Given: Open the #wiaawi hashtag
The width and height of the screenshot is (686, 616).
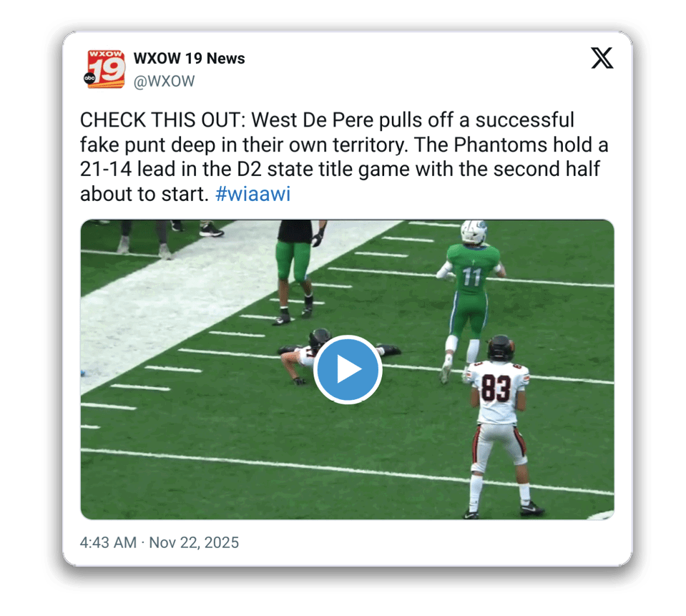Looking at the screenshot, I should click(x=253, y=194).
